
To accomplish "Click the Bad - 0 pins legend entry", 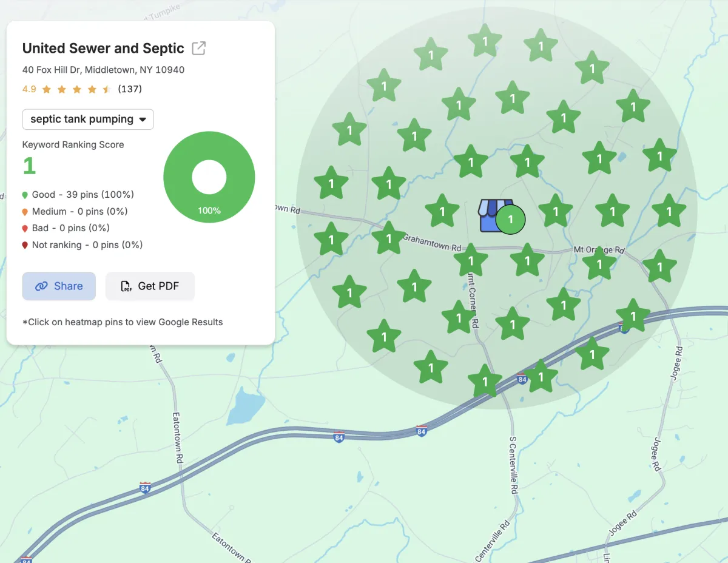I will [66, 228].
